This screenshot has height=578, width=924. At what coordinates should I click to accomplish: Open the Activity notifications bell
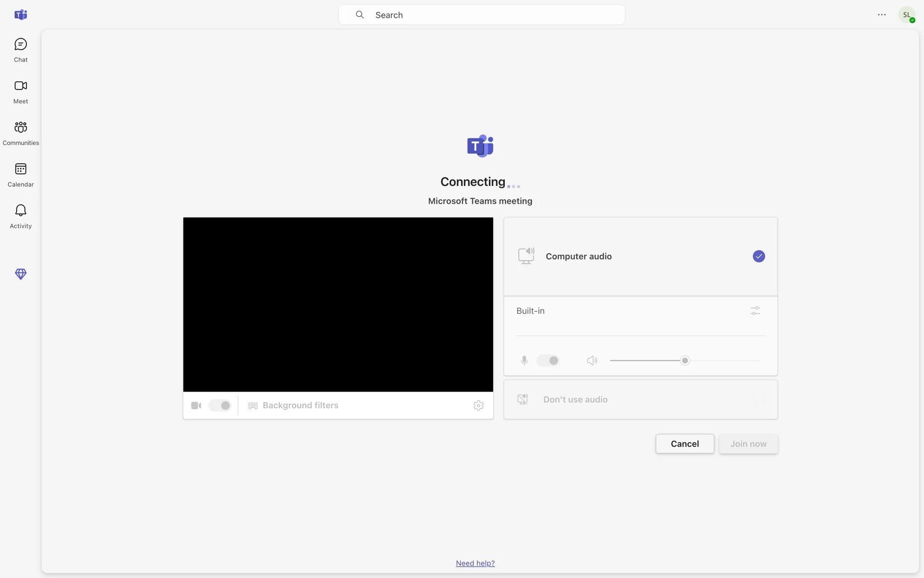tap(21, 216)
